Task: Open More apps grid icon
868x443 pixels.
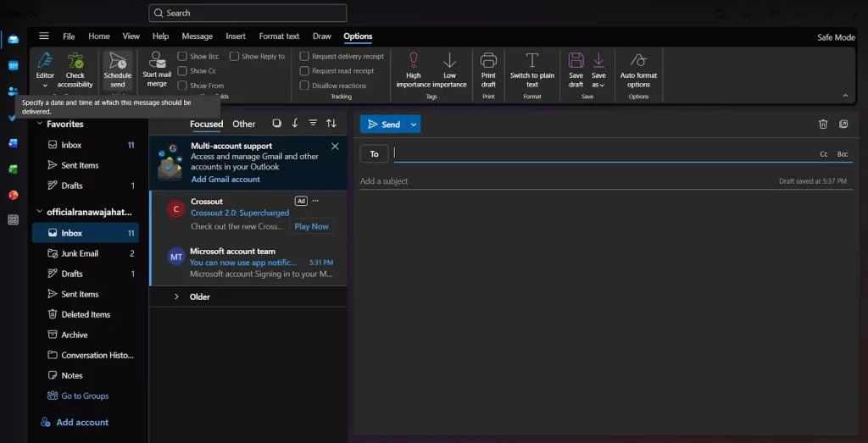Action: pos(14,220)
